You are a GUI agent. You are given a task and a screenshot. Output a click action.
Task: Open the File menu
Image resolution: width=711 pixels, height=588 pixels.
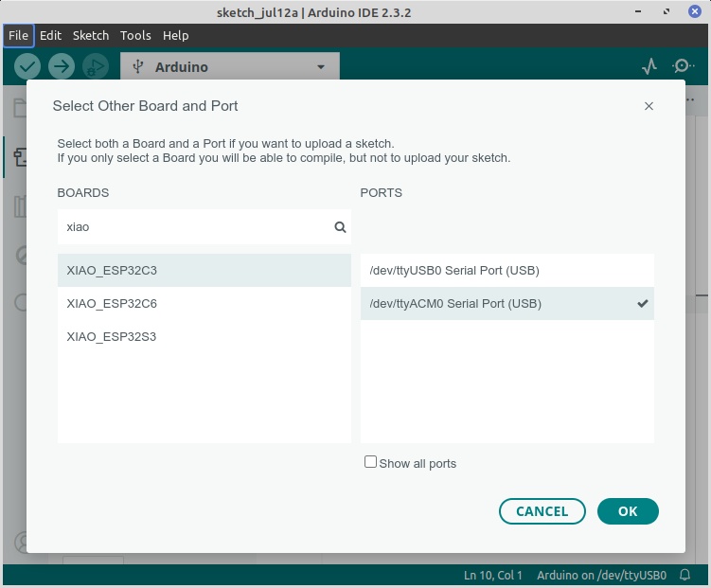tap(19, 35)
